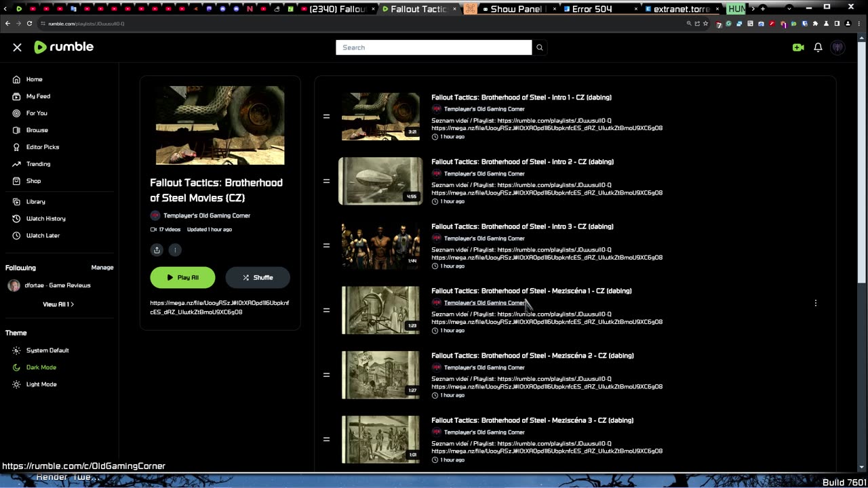Open the channel link under Meziscéna 1
This screenshot has height=488, width=868.
click(484, 303)
